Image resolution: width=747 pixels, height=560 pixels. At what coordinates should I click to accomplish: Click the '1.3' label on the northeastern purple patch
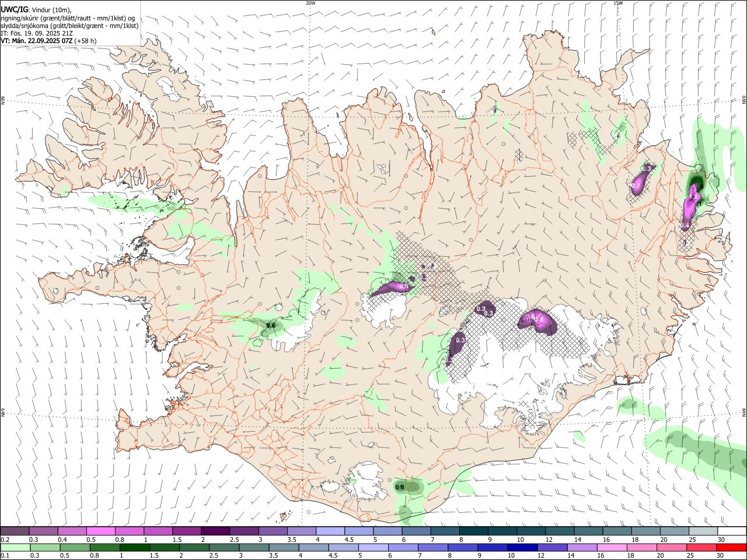(x=647, y=169)
